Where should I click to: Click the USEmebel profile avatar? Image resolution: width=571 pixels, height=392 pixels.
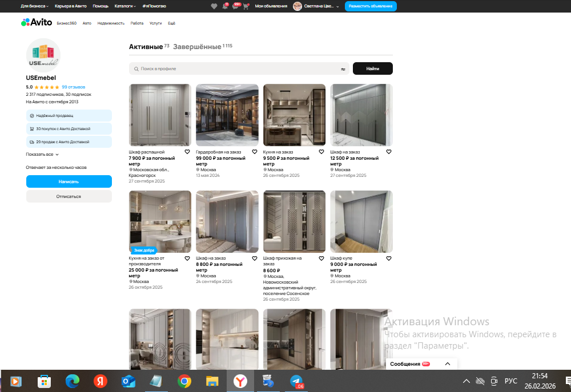click(43, 55)
